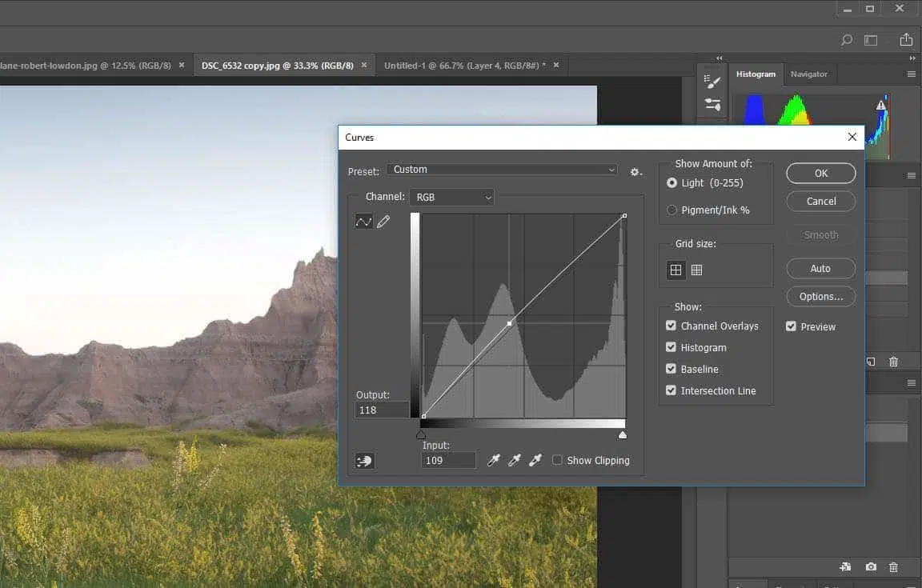Select the curve point editing tool
The width and height of the screenshot is (922, 588).
(363, 222)
